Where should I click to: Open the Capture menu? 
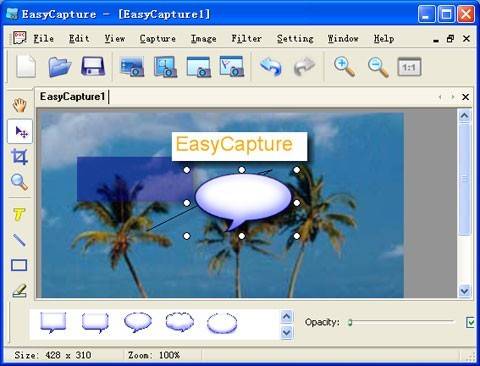coord(158,39)
